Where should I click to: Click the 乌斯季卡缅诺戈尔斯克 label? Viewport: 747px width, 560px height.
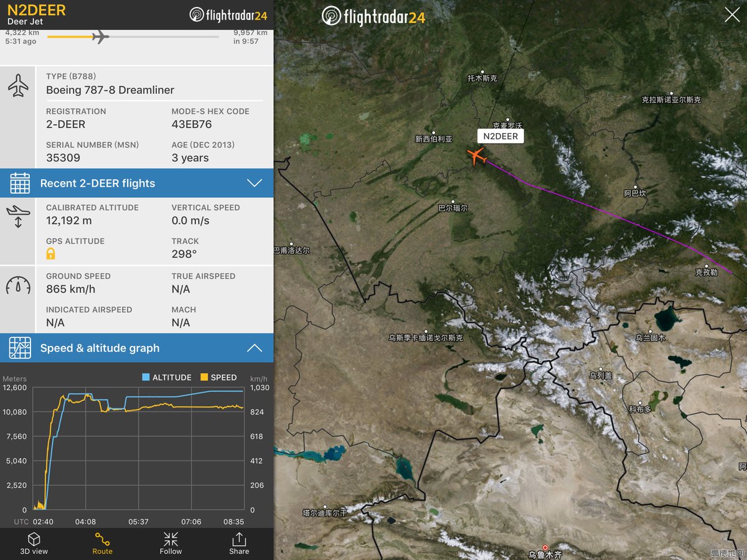click(x=426, y=338)
